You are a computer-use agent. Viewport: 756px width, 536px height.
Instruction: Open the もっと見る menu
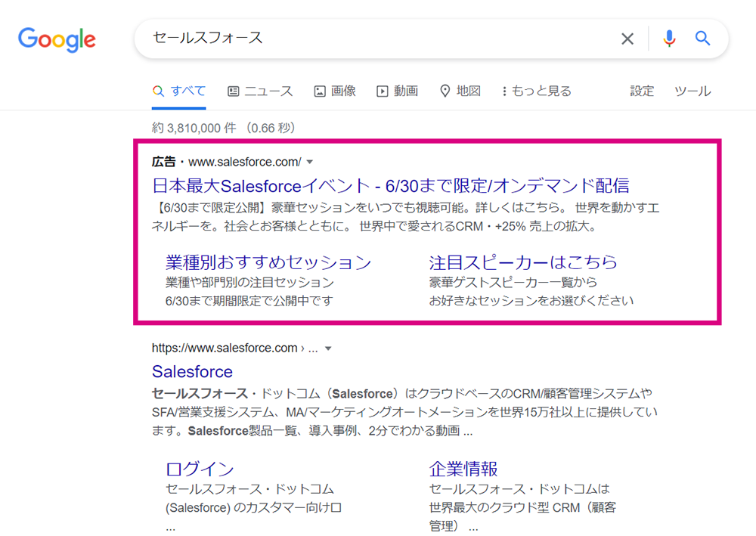click(x=537, y=91)
